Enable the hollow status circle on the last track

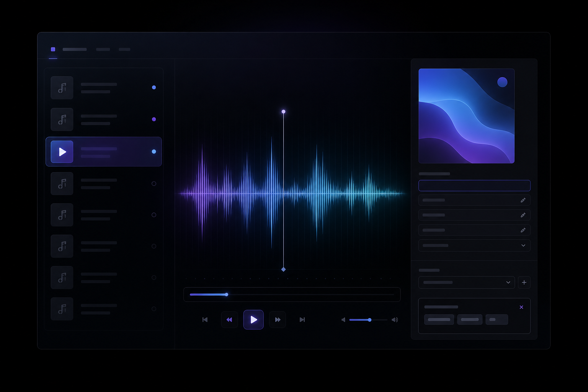(x=154, y=309)
